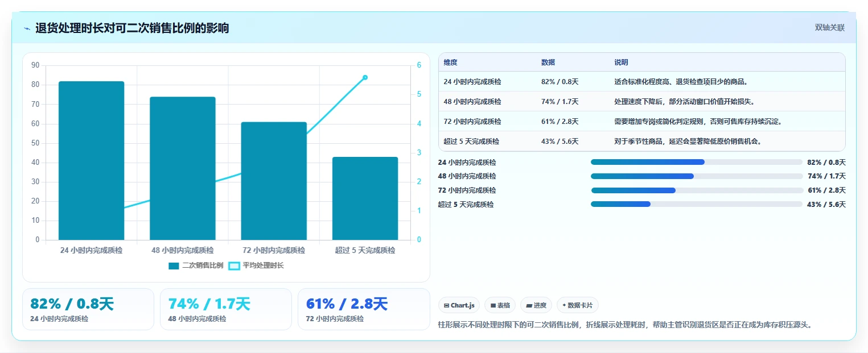Click the card title 退货处理时长对可二次销售比例的影响
868x353 pixels.
(132, 28)
